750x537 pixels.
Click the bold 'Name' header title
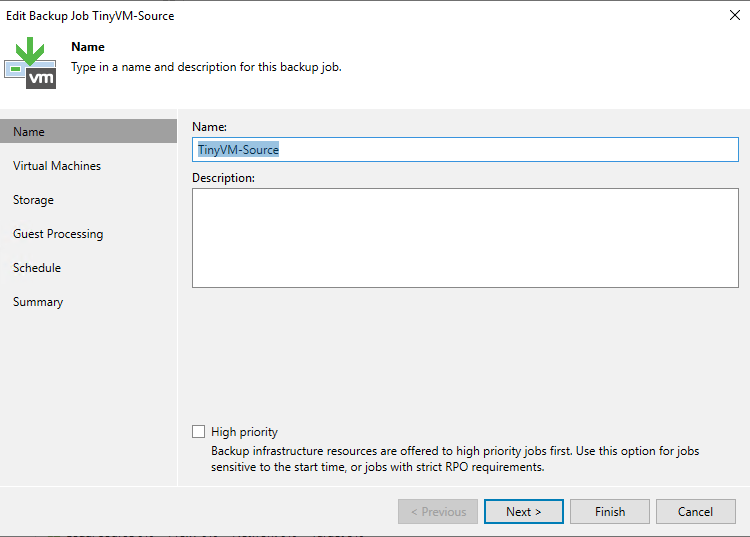pos(88,47)
